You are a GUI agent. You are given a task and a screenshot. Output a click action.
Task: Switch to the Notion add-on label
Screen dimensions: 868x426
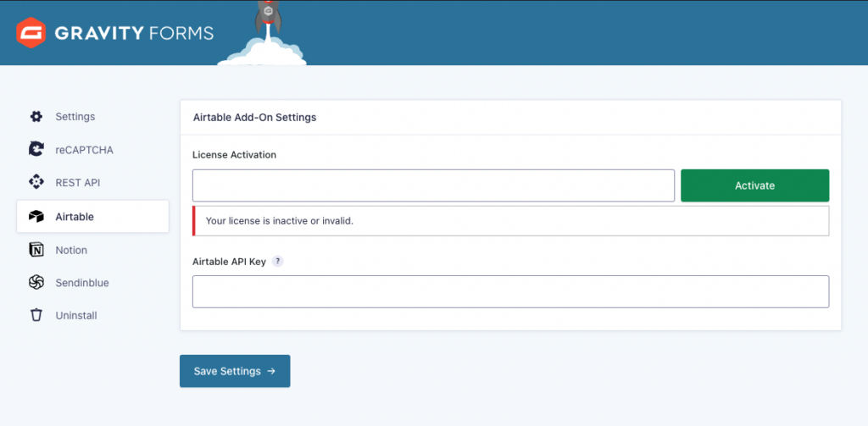71,250
